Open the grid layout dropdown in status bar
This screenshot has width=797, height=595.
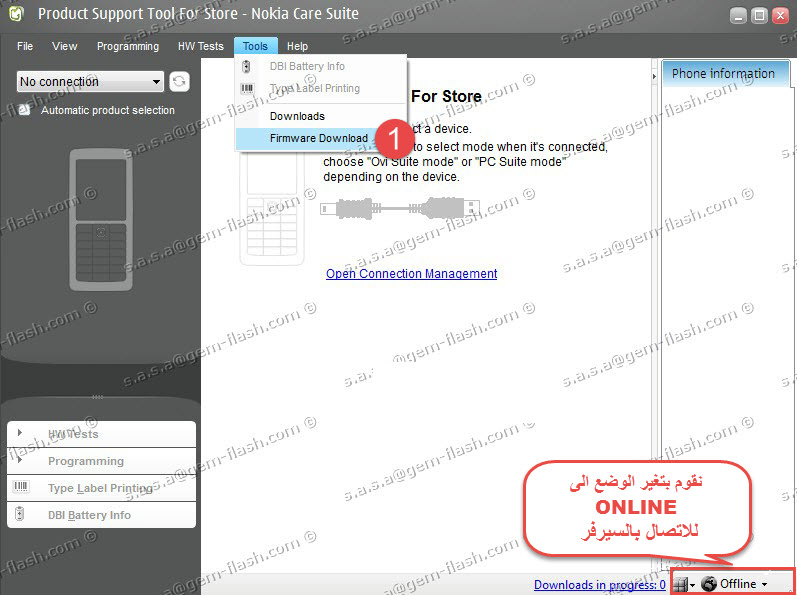[684, 585]
